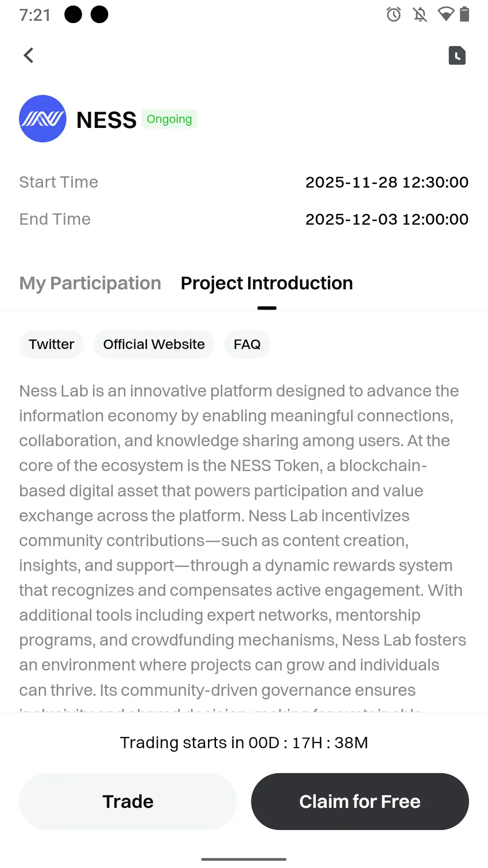
Task: Tap the battery status icon
Action: tap(465, 14)
